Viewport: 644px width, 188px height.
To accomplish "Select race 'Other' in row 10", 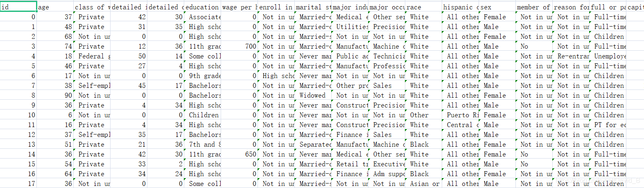I will tap(424, 115).
